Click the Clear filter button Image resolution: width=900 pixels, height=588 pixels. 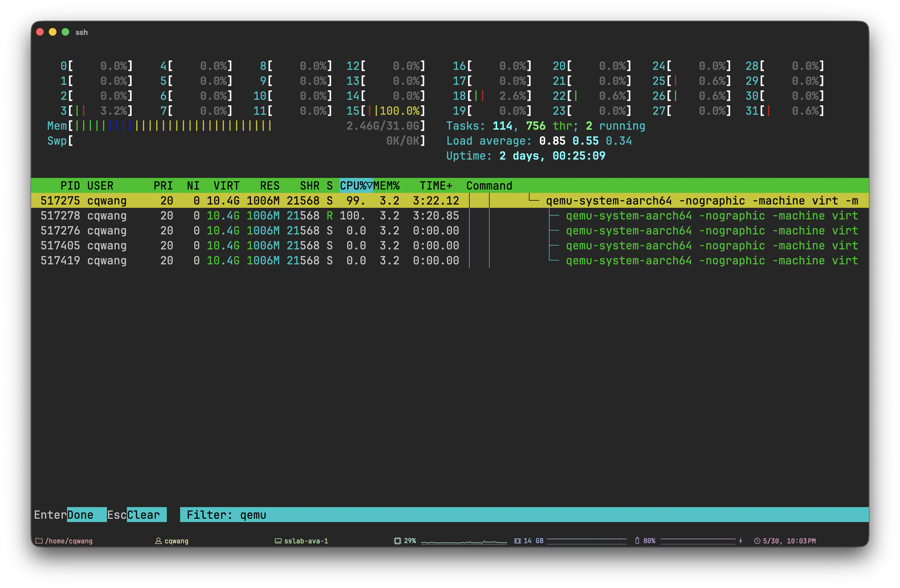click(x=147, y=515)
